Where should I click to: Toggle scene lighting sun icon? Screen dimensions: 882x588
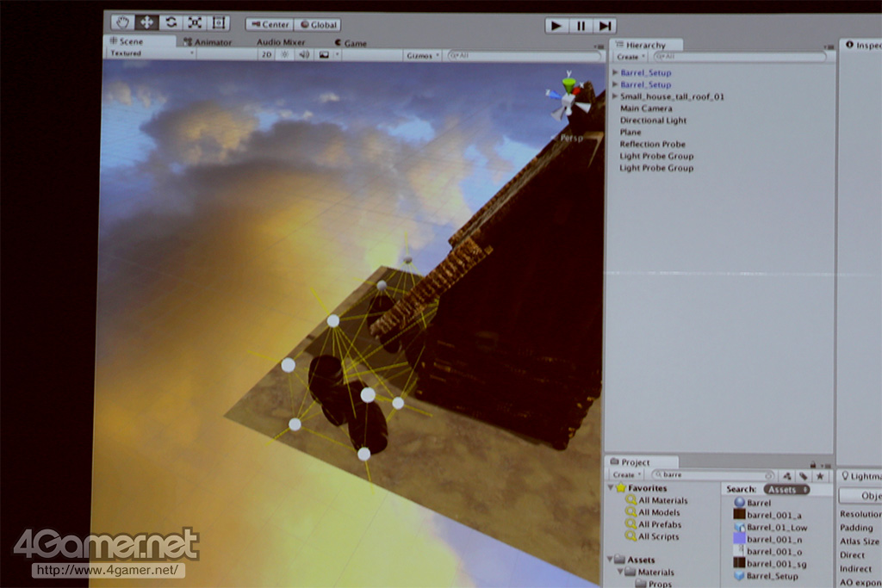tap(286, 54)
